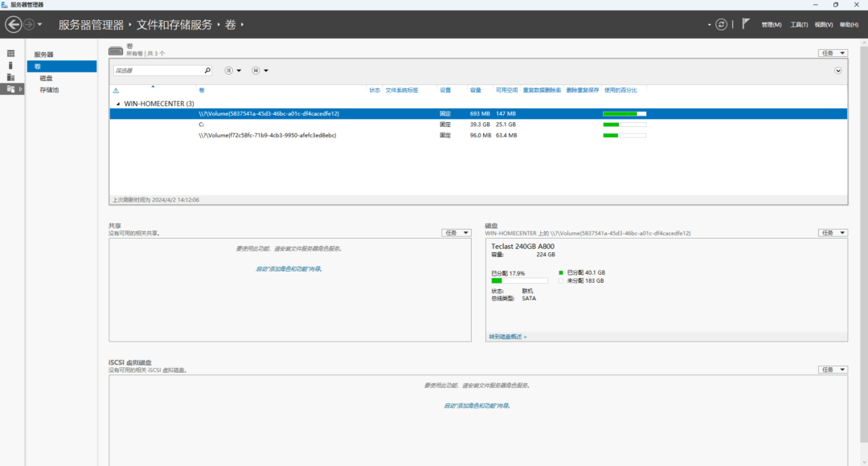This screenshot has height=466, width=868.
Task: Open 任务 dropdown in volumes panel
Action: 833,53
